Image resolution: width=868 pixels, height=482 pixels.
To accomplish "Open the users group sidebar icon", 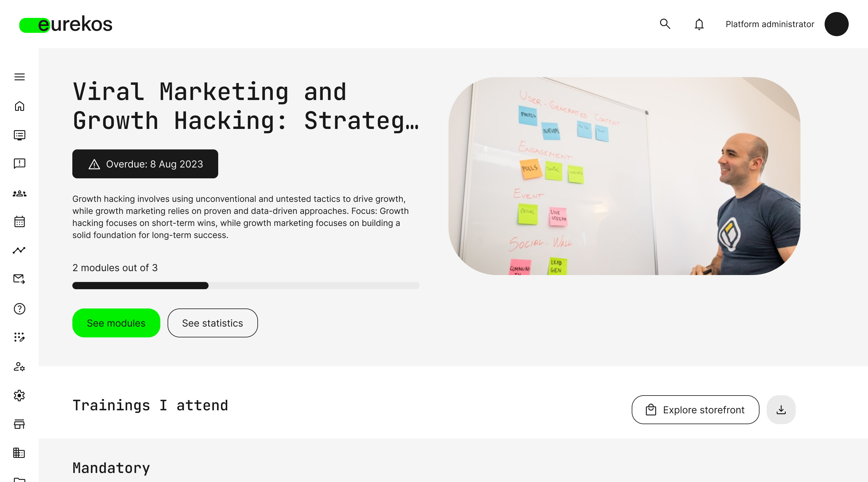I will click(20, 193).
